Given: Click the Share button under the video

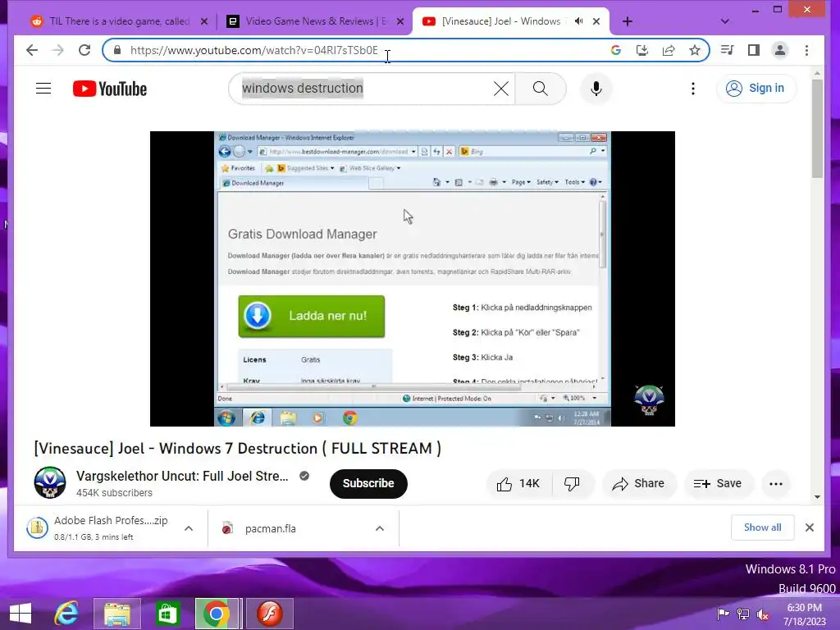Looking at the screenshot, I should (639, 484).
